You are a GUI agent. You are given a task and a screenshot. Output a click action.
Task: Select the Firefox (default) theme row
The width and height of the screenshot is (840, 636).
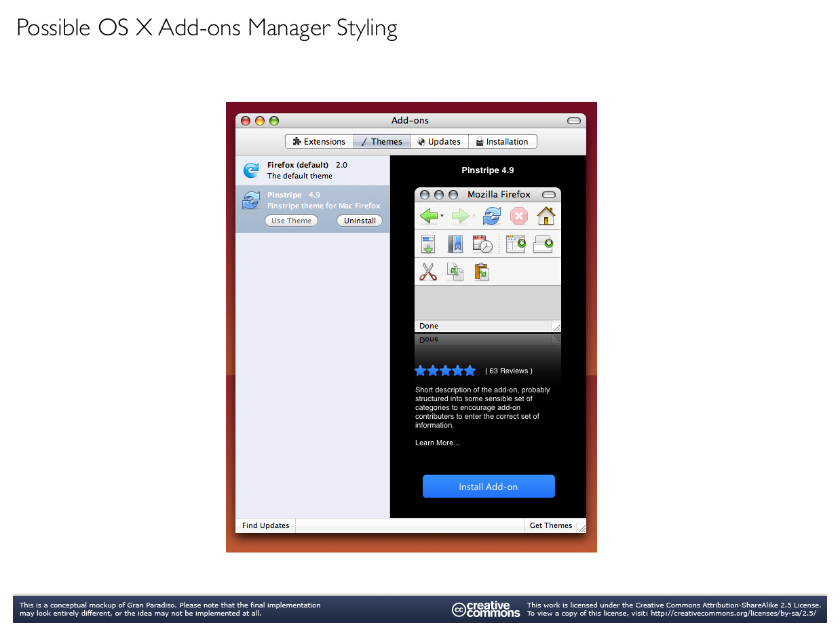313,170
